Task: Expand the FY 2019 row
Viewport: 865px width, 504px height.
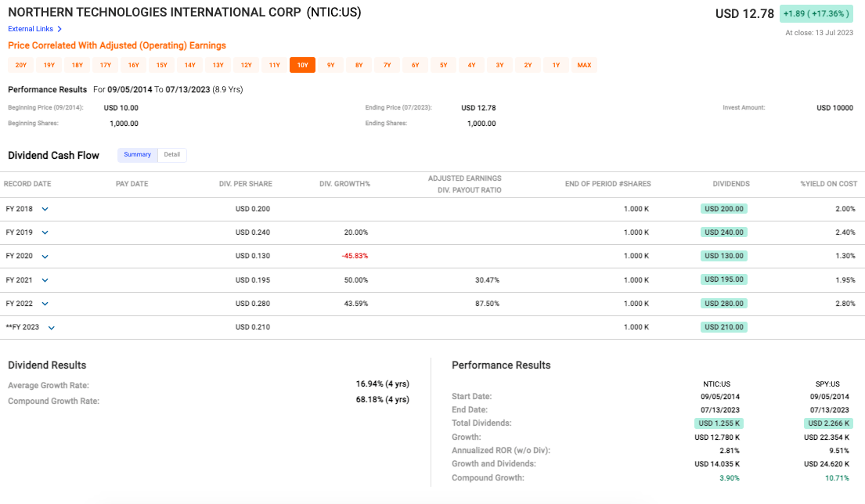Action: tap(45, 232)
